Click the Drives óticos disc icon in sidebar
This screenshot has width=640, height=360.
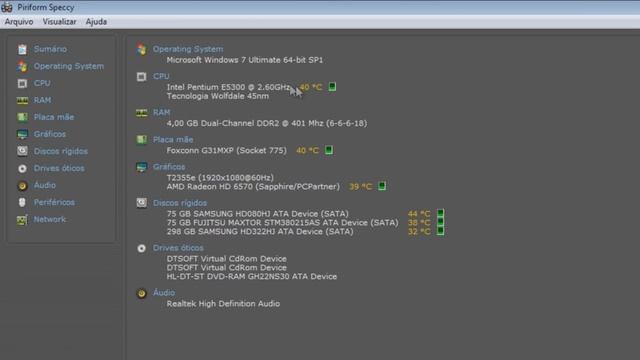point(22,168)
